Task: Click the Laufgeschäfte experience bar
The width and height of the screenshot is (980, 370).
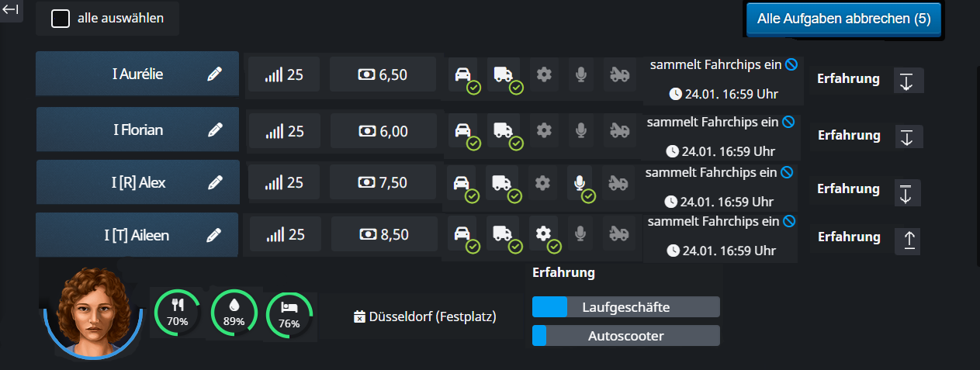Action: (625, 307)
